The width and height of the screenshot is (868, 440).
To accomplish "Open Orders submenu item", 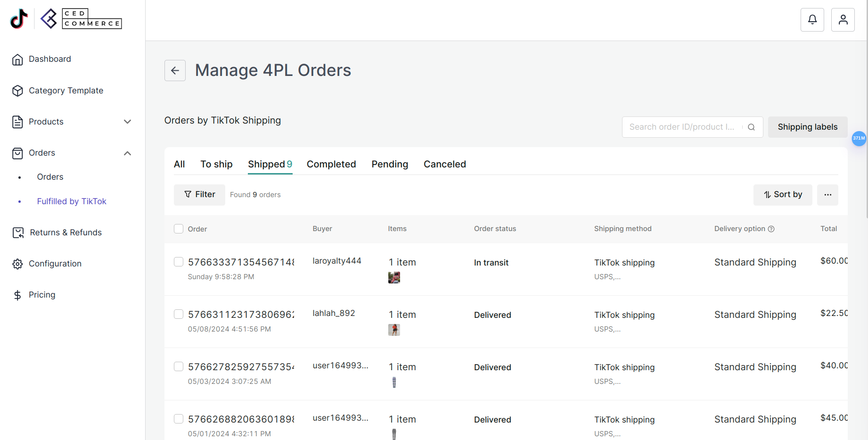I will [x=50, y=177].
